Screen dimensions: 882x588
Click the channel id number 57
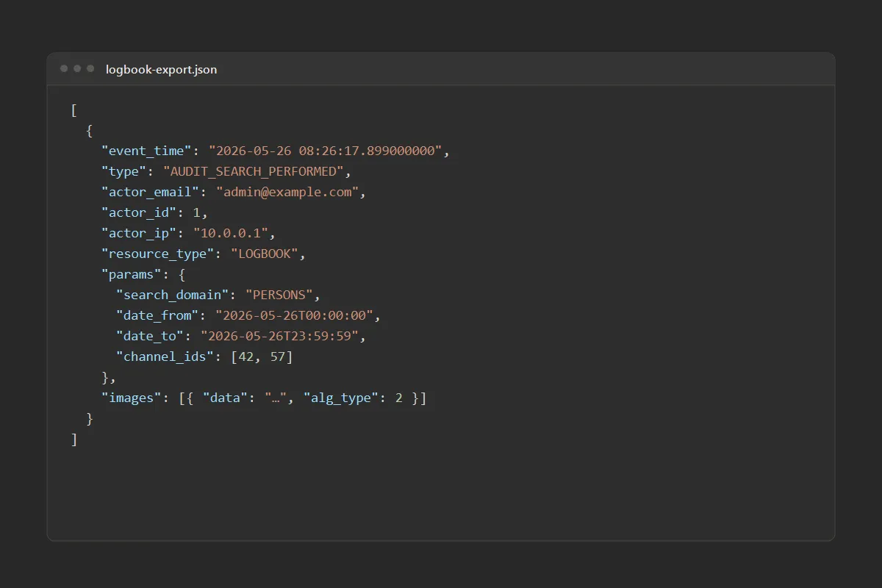[276, 356]
